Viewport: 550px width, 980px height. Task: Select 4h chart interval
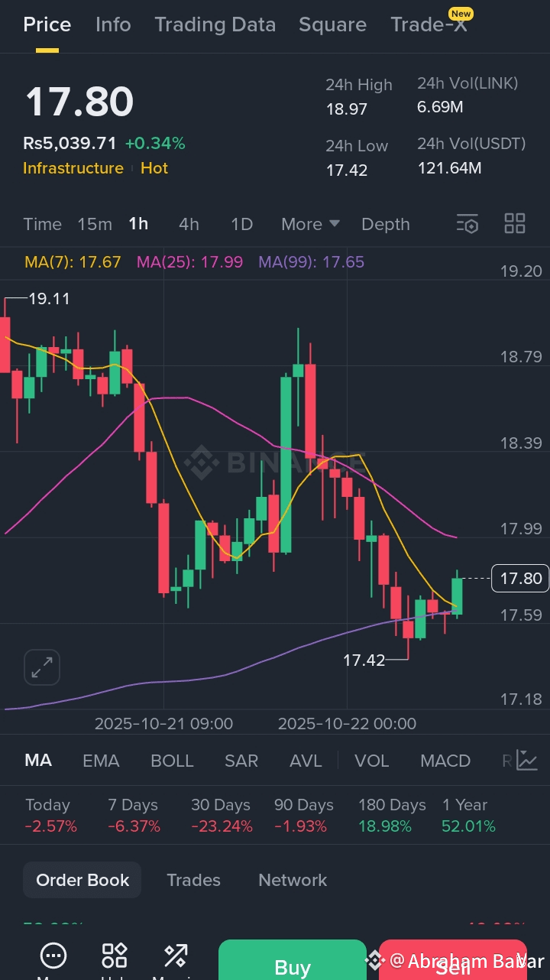pos(189,224)
